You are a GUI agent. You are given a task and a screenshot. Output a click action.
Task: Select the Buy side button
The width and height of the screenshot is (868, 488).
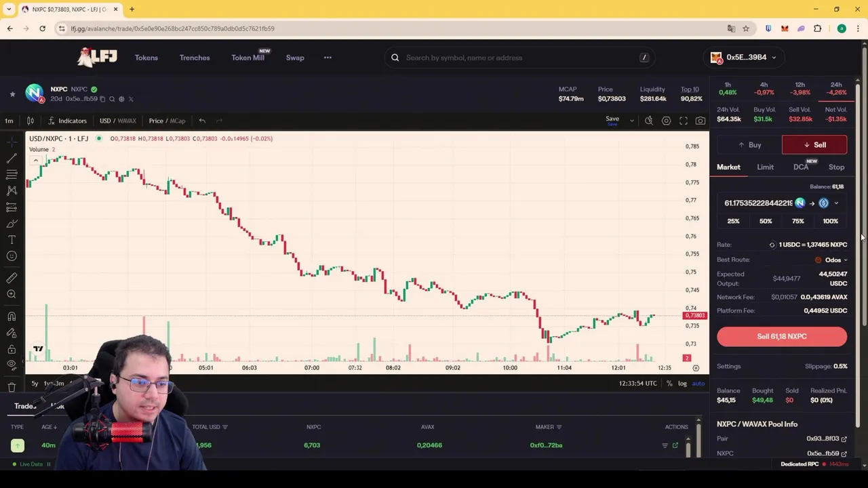point(749,145)
